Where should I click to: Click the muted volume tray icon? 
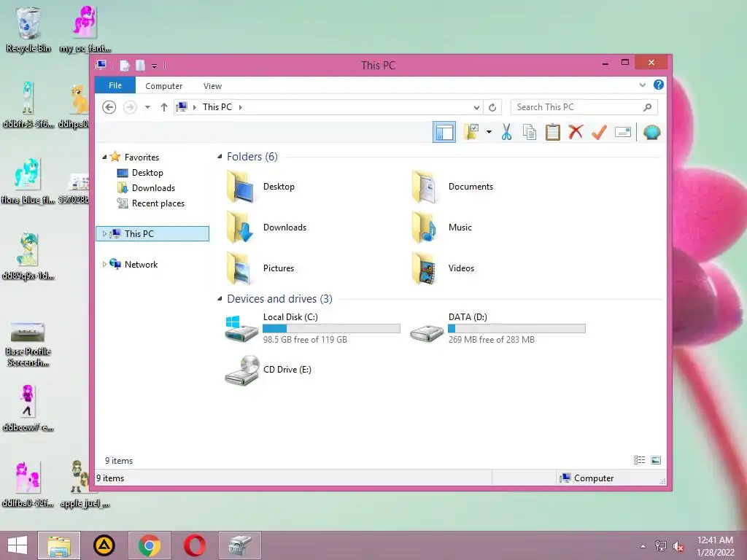(678, 546)
